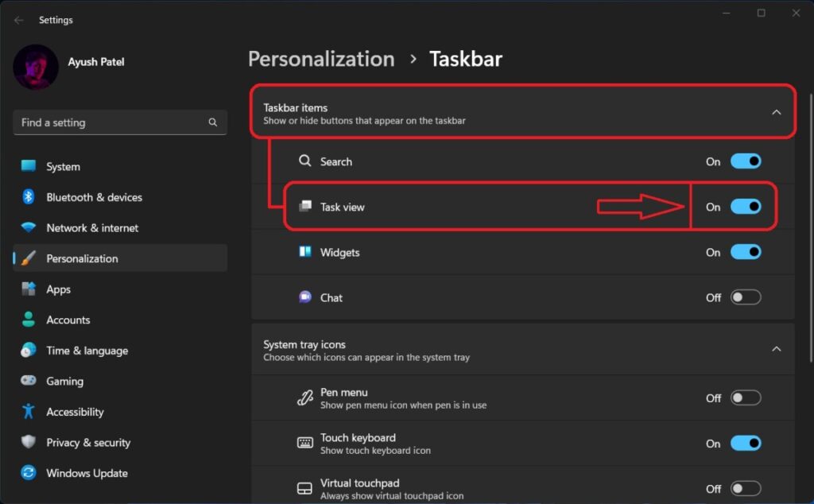This screenshot has height=504, width=814.
Task: Click the back arrow button
Action: 17,19
